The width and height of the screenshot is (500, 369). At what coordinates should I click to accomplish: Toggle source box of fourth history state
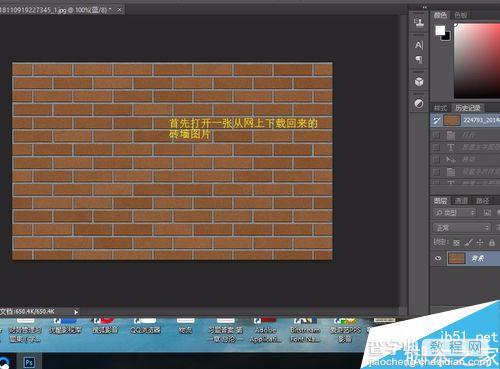pyautogui.click(x=436, y=172)
